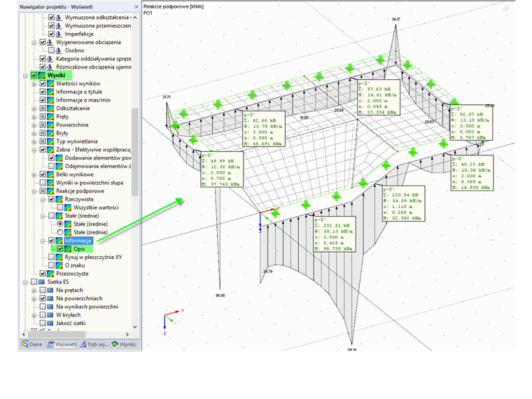
Task: Click the navigator scroll-up arrow
Action: [x=135, y=17]
